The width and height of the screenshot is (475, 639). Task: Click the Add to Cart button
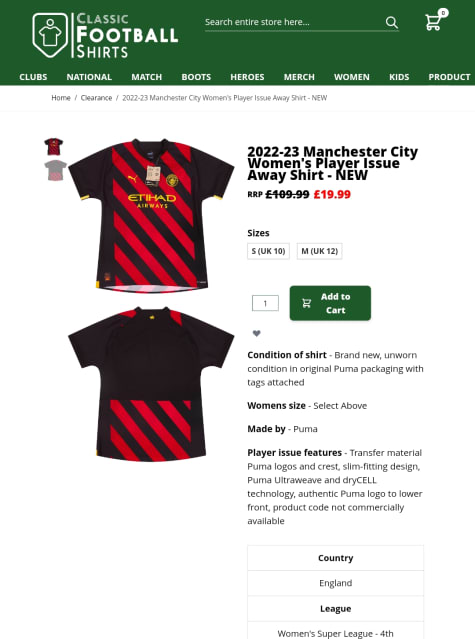pyautogui.click(x=330, y=303)
